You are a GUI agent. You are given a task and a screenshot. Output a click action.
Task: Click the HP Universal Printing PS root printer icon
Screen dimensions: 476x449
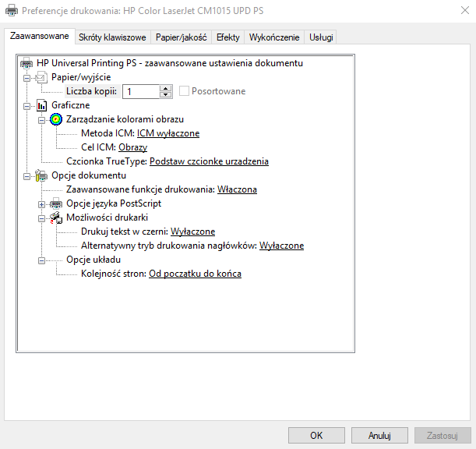point(26,63)
